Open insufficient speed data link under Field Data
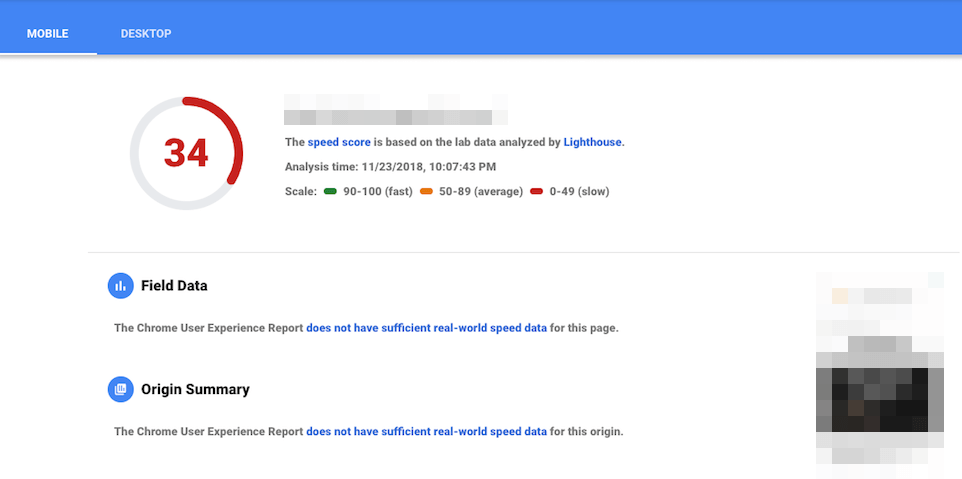Image resolution: width=962 pixels, height=479 pixels. 426,328
